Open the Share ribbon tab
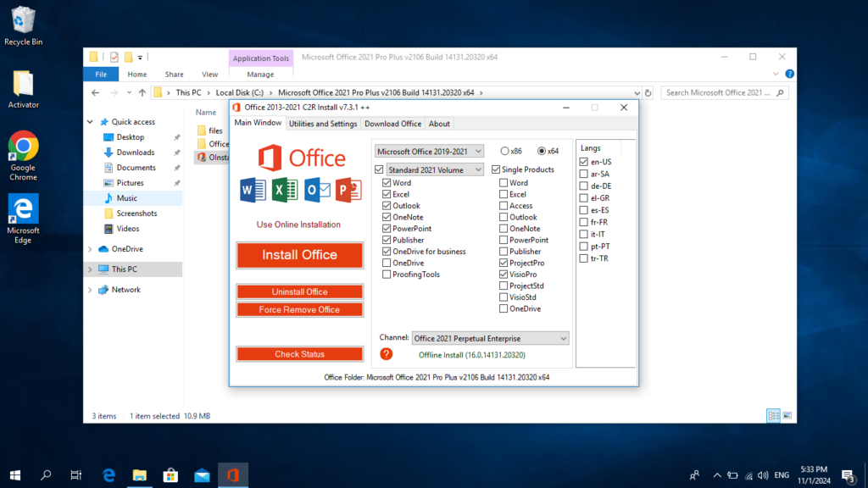The image size is (868, 488). click(x=174, y=75)
